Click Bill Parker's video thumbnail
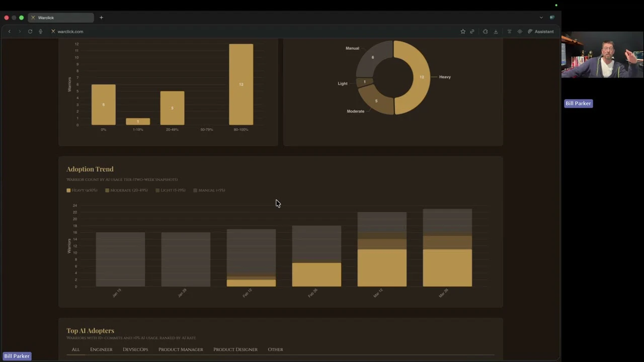644x362 pixels. pyautogui.click(x=602, y=55)
